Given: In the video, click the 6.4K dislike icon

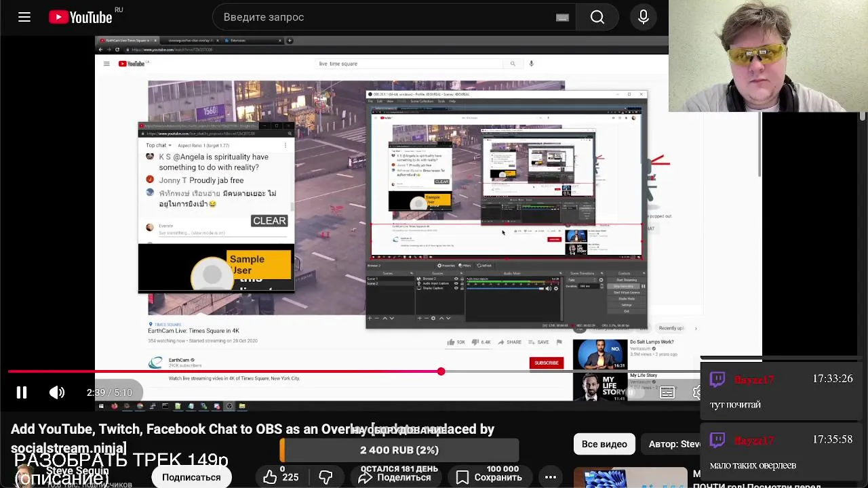Looking at the screenshot, I should (475, 342).
